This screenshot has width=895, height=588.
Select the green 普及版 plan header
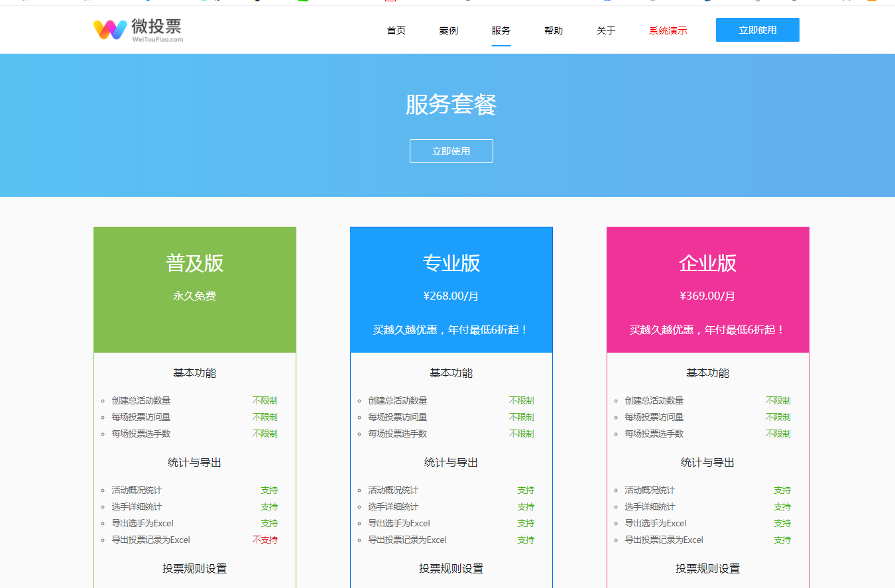point(194,263)
